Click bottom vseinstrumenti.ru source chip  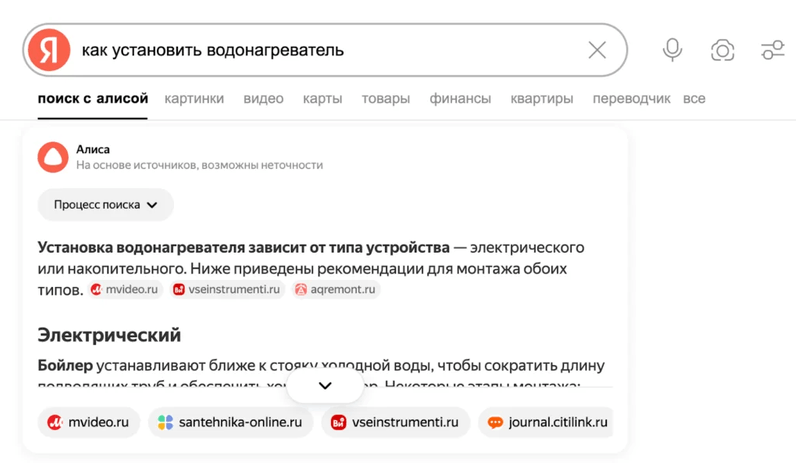(x=395, y=422)
